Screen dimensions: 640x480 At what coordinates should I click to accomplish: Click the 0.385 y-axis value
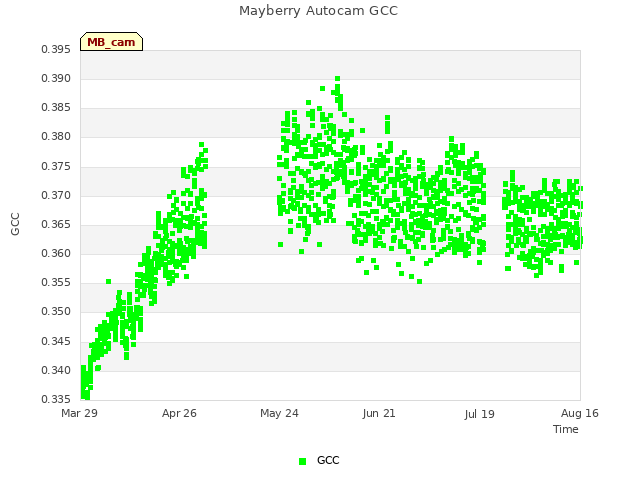point(56,108)
